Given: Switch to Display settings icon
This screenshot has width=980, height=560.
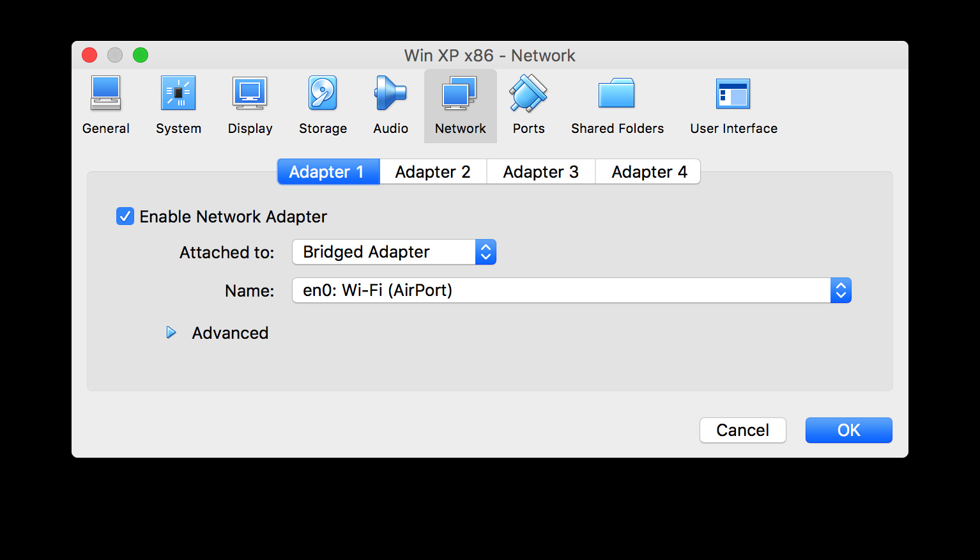Looking at the screenshot, I should click(250, 93).
